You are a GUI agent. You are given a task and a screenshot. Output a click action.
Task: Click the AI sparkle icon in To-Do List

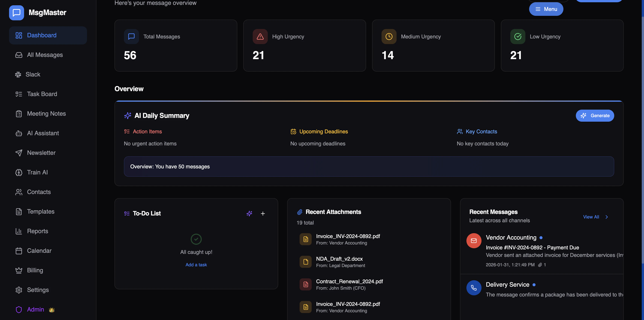pos(249,214)
